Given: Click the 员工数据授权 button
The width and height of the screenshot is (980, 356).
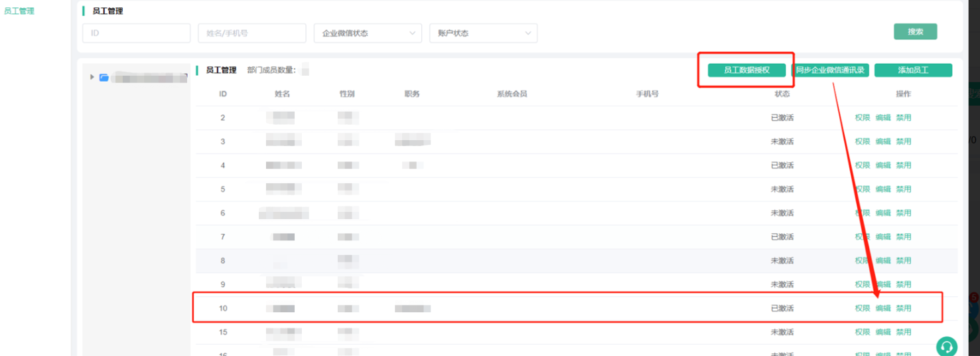Looking at the screenshot, I should click(746, 70).
